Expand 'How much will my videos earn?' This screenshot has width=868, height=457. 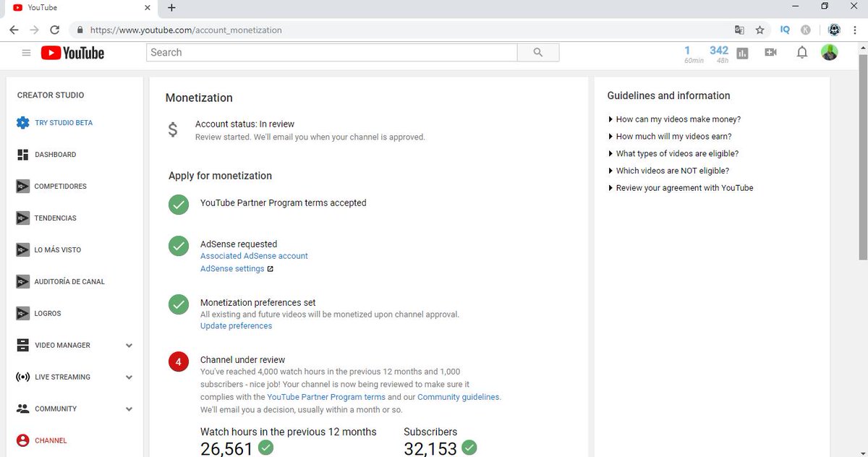point(671,137)
